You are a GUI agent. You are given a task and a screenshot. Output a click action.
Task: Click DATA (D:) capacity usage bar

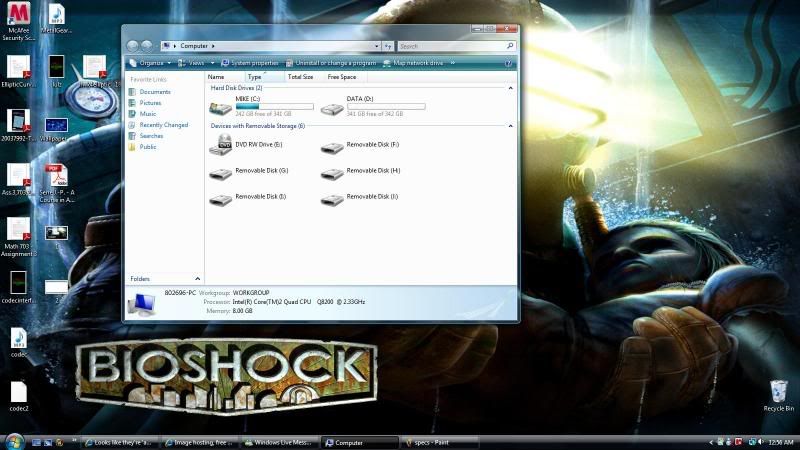(386, 107)
